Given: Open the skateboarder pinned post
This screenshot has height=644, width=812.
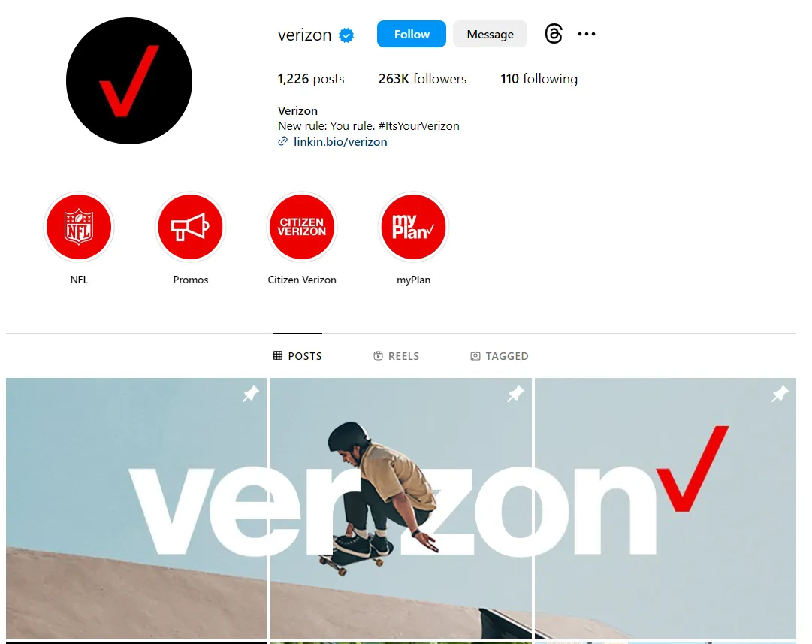Looking at the screenshot, I should point(401,508).
